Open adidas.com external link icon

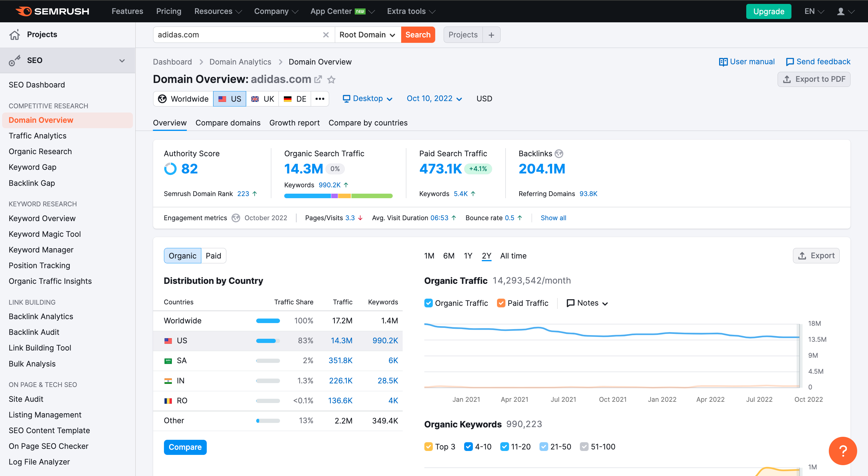(318, 79)
